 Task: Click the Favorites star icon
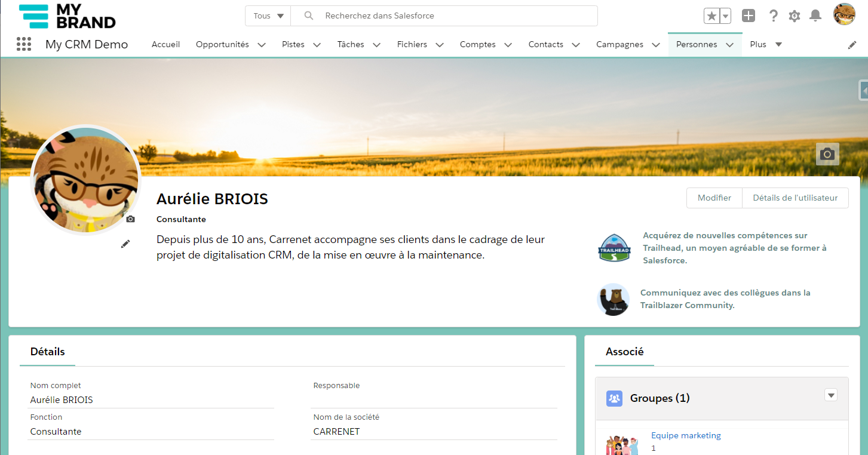click(711, 16)
